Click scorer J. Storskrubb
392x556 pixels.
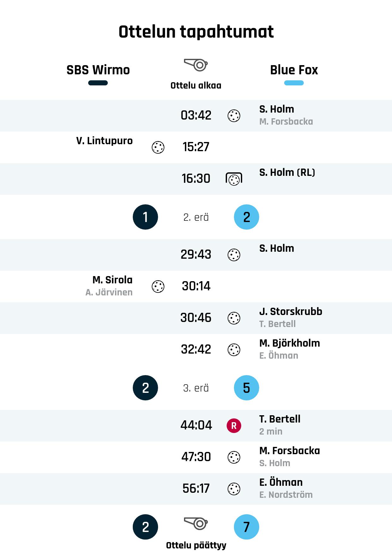click(291, 312)
